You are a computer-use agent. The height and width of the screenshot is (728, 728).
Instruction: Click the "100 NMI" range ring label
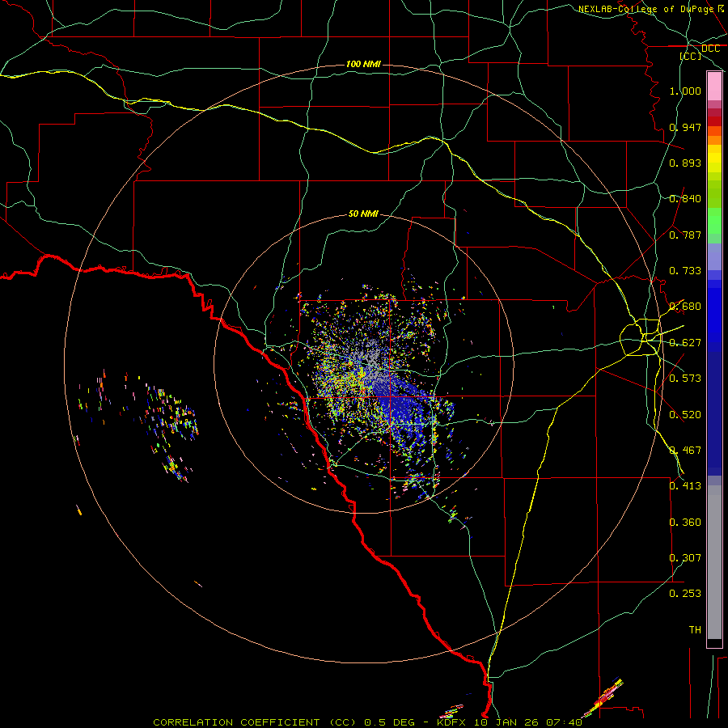coord(363,64)
